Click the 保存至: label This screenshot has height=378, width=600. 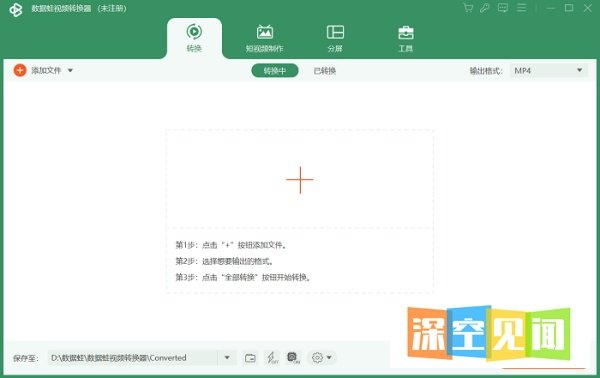coord(26,358)
